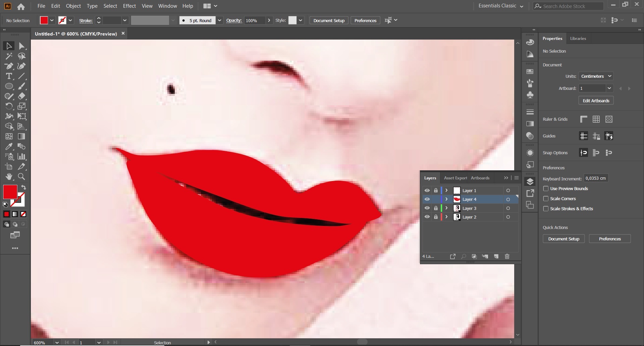Click the Style swatch in control bar
The image size is (644, 346).
pyautogui.click(x=292, y=20)
